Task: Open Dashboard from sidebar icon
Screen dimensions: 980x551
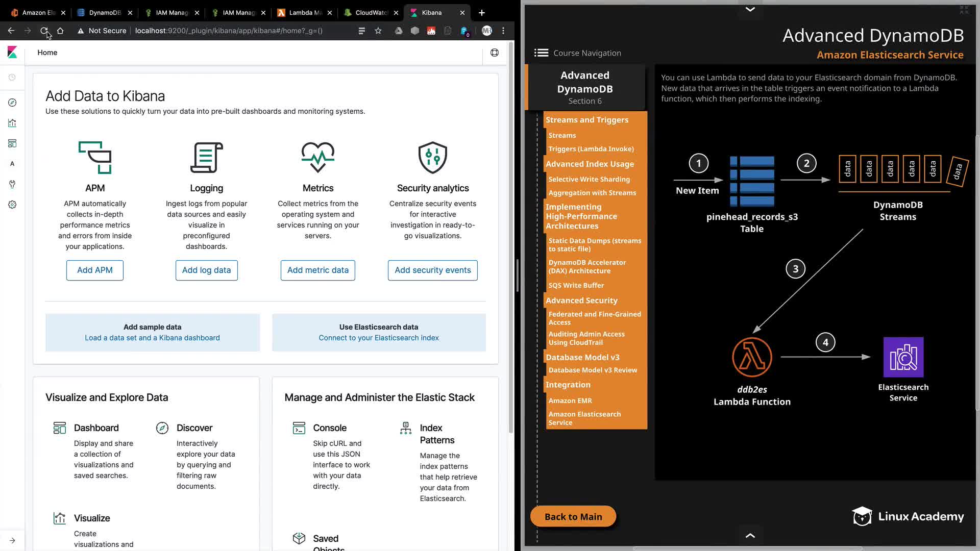Action: (12, 143)
